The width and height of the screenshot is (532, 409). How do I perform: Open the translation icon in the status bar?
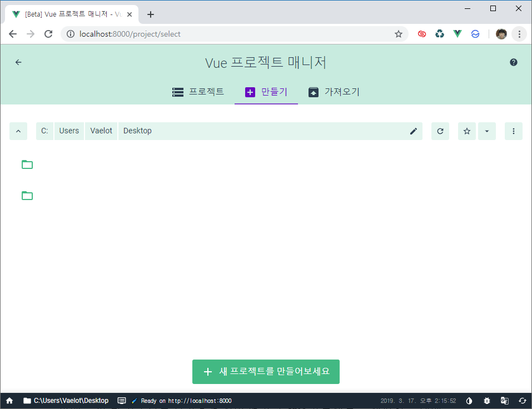504,400
